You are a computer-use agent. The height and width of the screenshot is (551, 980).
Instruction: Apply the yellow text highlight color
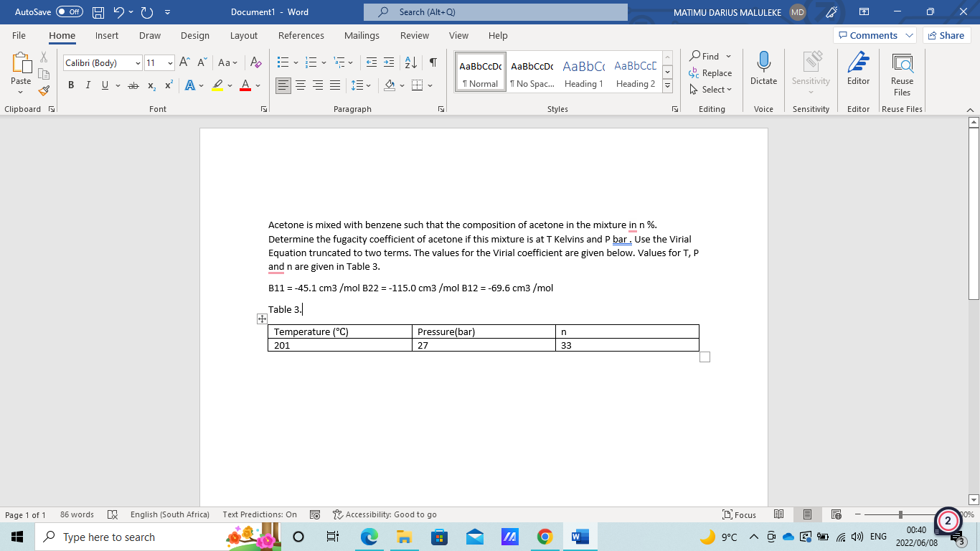218,85
